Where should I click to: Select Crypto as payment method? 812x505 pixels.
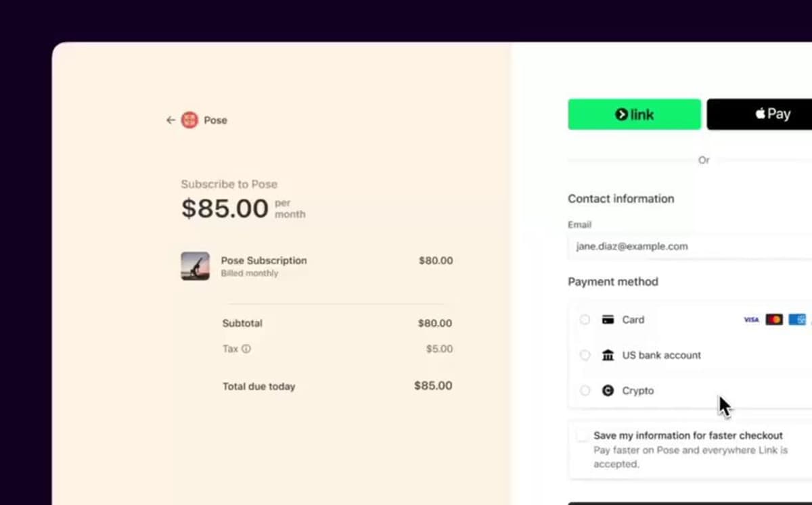point(584,390)
